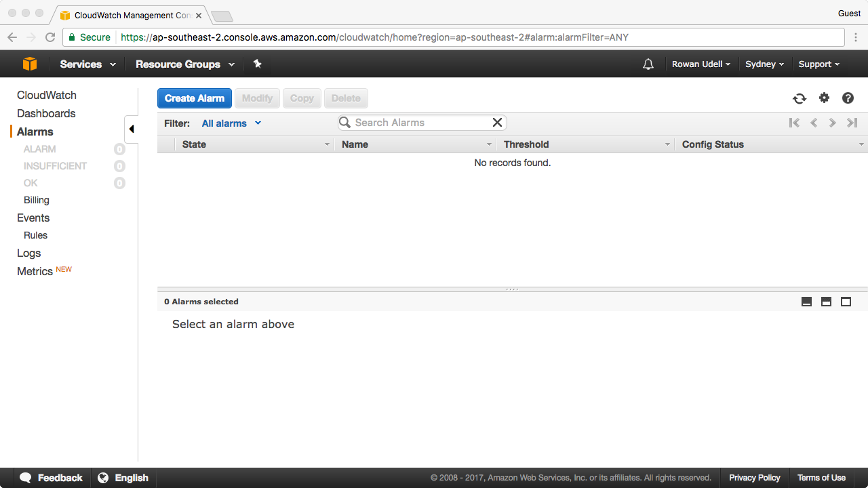Screen dimensions: 868x488
Task: Clear the Search Alarms field with X
Action: pyautogui.click(x=497, y=123)
